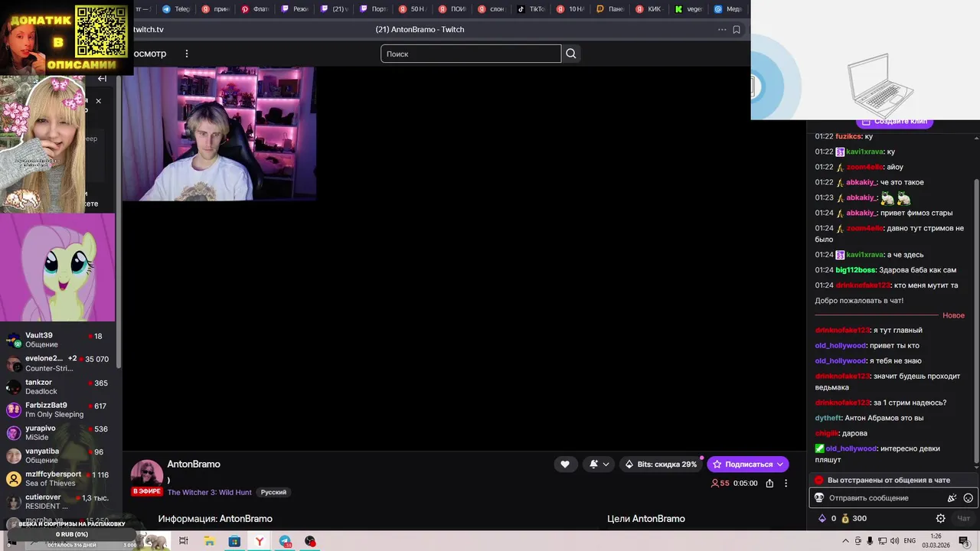Switch to the Порт Twitch browser tab
The width and height of the screenshot is (980, 551).
[374, 9]
